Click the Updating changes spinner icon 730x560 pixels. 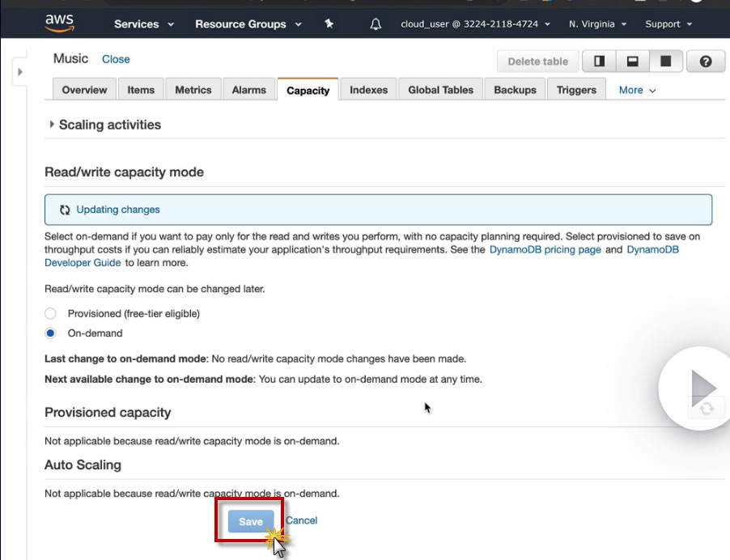[65, 210]
